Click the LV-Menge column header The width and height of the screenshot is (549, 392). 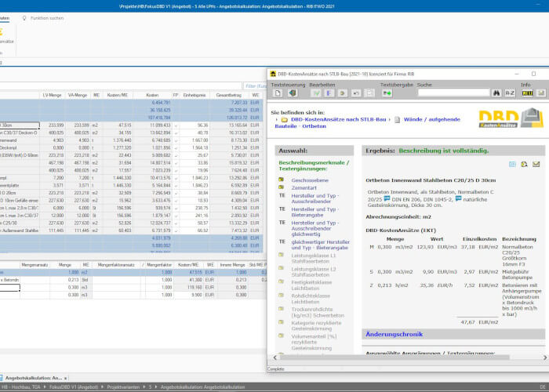[x=53, y=95]
